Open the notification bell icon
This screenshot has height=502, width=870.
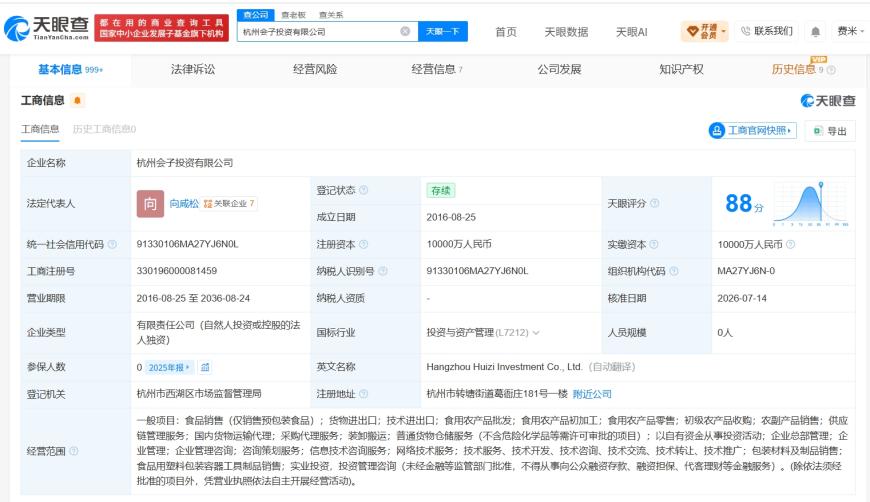click(x=815, y=32)
